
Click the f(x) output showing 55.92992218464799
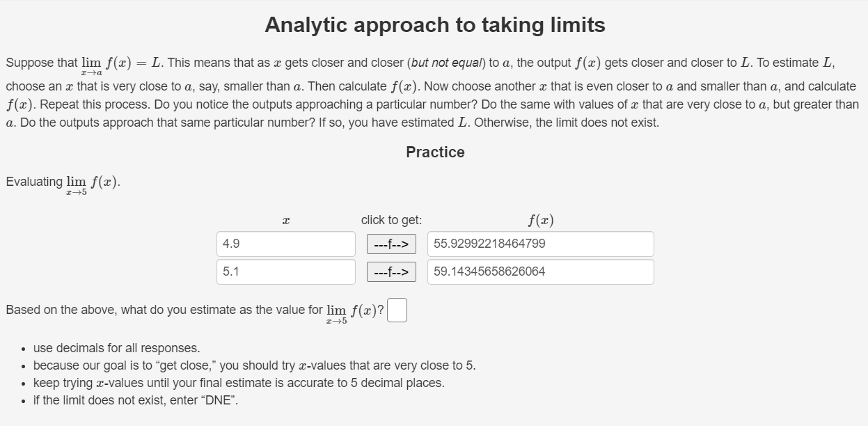pyautogui.click(x=541, y=244)
